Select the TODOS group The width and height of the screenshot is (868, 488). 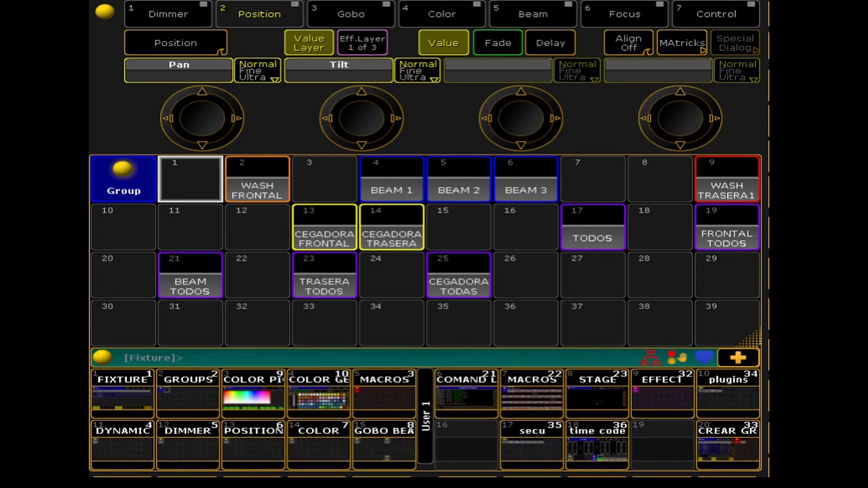[x=593, y=227]
